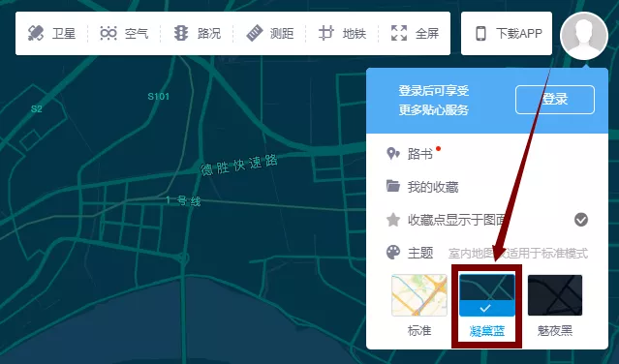
Task: Click the 登录 login button
Action: (x=555, y=100)
